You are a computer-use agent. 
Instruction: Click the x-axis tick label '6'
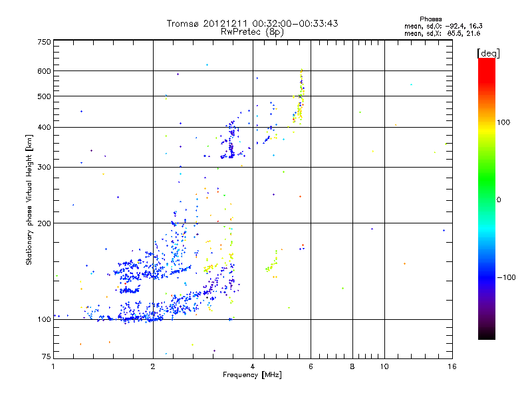click(x=311, y=366)
